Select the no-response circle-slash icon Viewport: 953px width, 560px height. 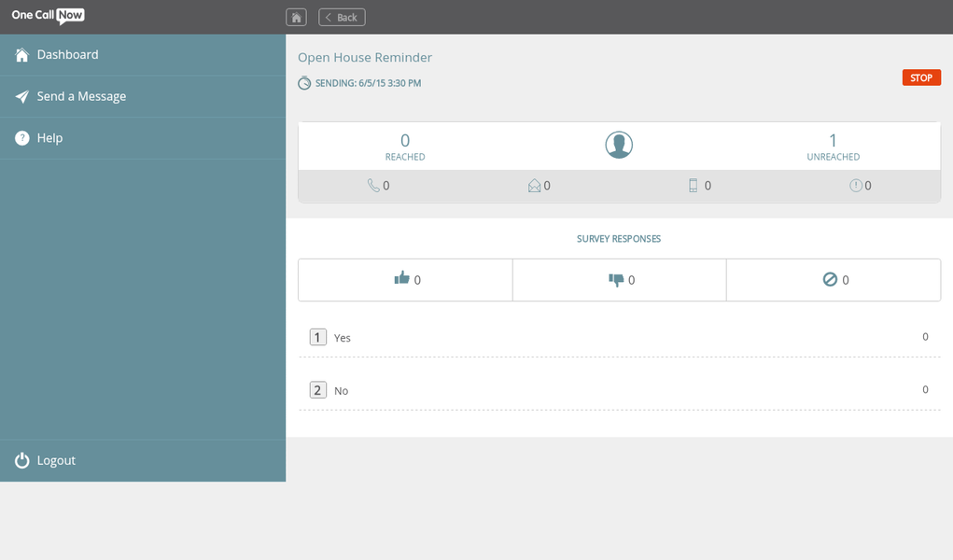(830, 279)
